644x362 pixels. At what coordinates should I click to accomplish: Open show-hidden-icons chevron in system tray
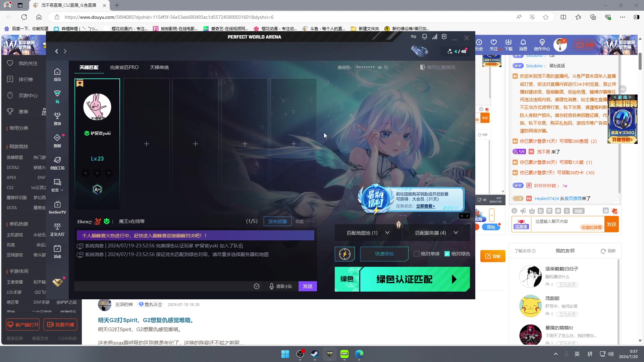pyautogui.click(x=556, y=354)
